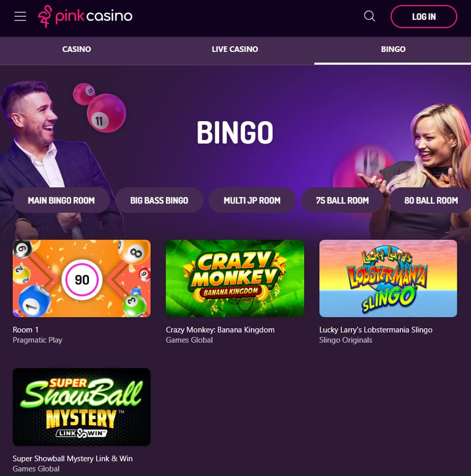The height and width of the screenshot is (476, 471).
Task: Open the Super Showball Mystery thumbnail
Action: point(81,407)
